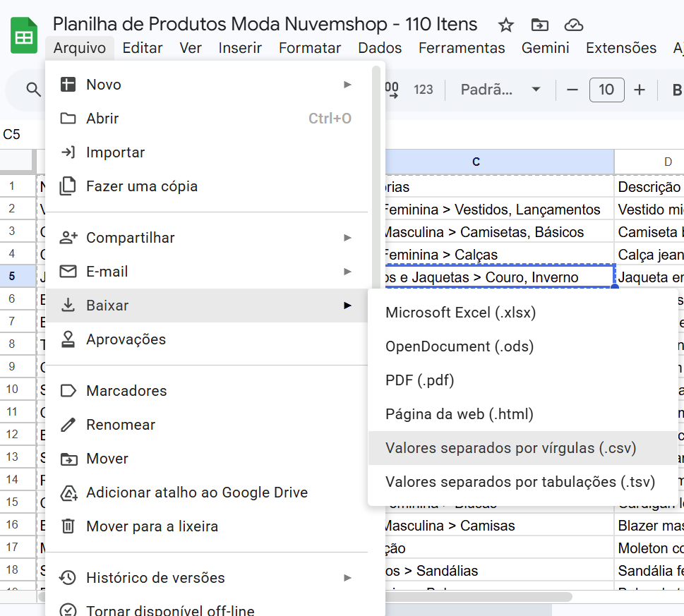Toggle bold formatting
Image resolution: width=684 pixels, height=616 pixels.
click(676, 90)
